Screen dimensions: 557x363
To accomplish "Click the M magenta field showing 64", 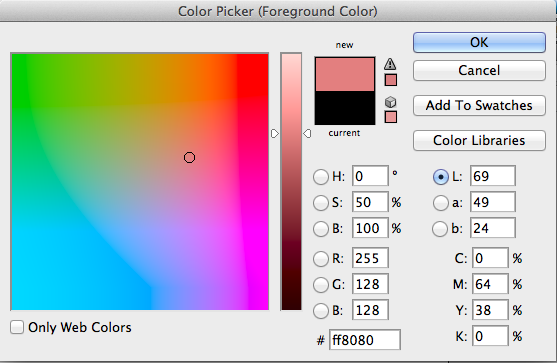I will tap(490, 284).
